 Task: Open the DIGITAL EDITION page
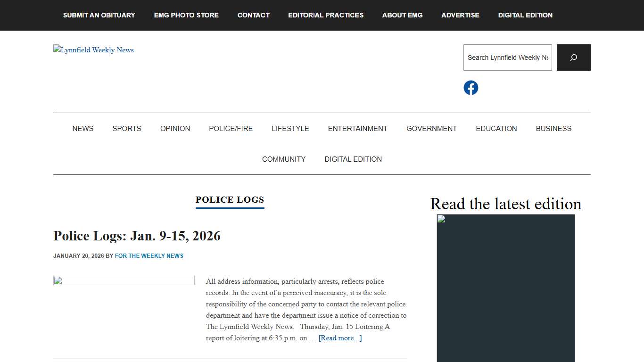525,15
